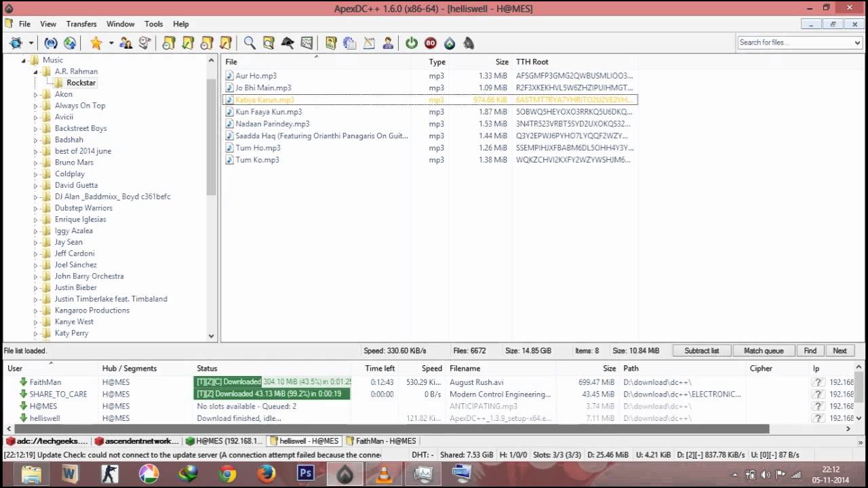This screenshot has height=488, width=868.
Task: Click the green power Shutdown icon
Action: click(x=412, y=43)
